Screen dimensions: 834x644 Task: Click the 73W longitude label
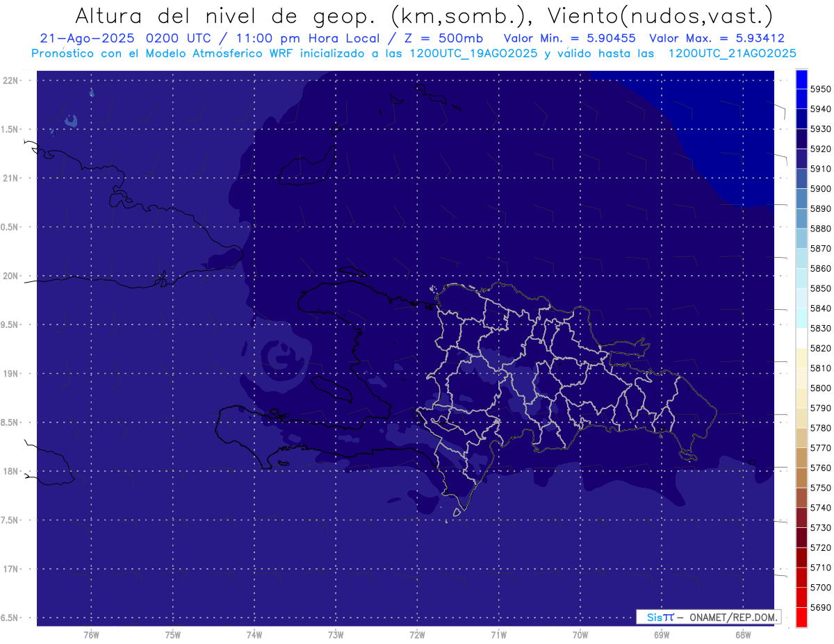[x=336, y=634]
